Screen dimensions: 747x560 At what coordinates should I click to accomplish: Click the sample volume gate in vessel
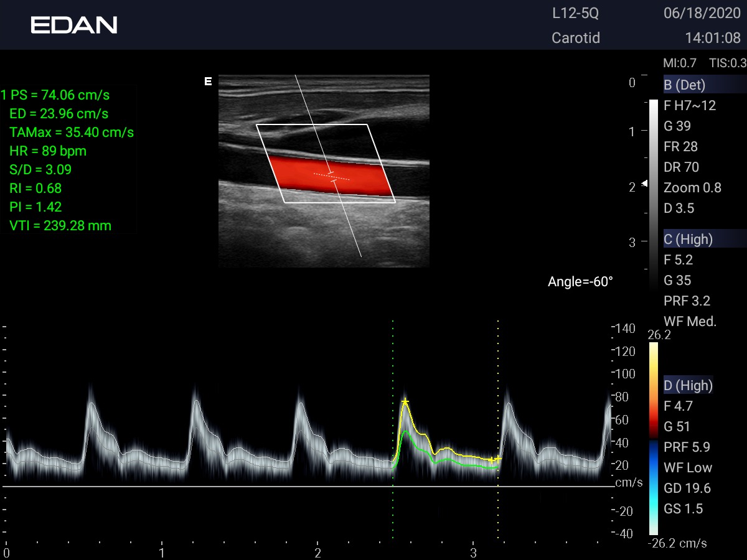332,176
